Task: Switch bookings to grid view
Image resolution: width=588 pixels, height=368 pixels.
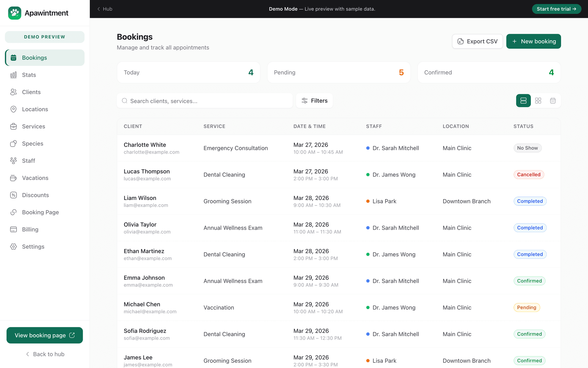Action: coord(538,101)
